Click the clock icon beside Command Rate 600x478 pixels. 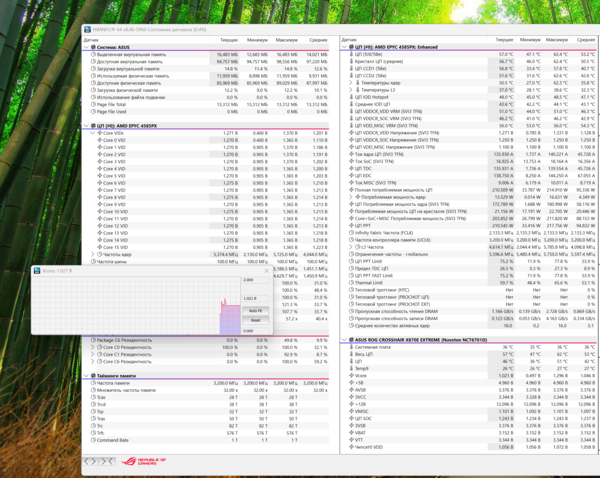[93, 440]
